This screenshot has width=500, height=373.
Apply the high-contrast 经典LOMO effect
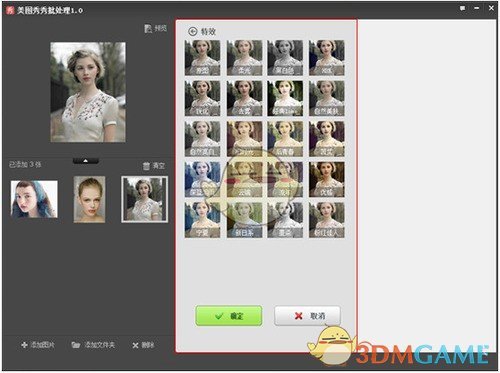[285, 98]
